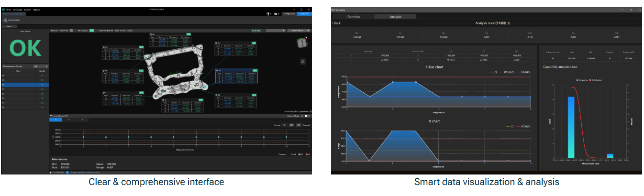The image size is (644, 196).
Task: Switch to the Overview tab in SPC Analysis
Action: (x=354, y=17)
